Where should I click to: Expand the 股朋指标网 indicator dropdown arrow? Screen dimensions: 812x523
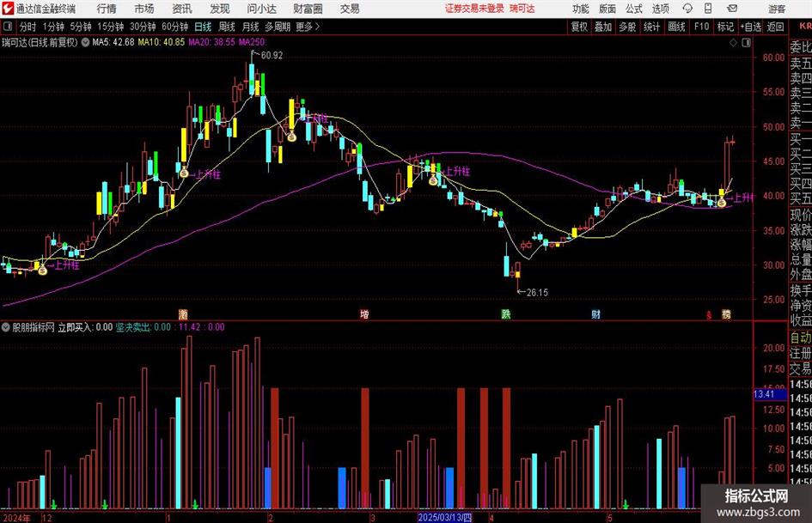(x=5, y=327)
